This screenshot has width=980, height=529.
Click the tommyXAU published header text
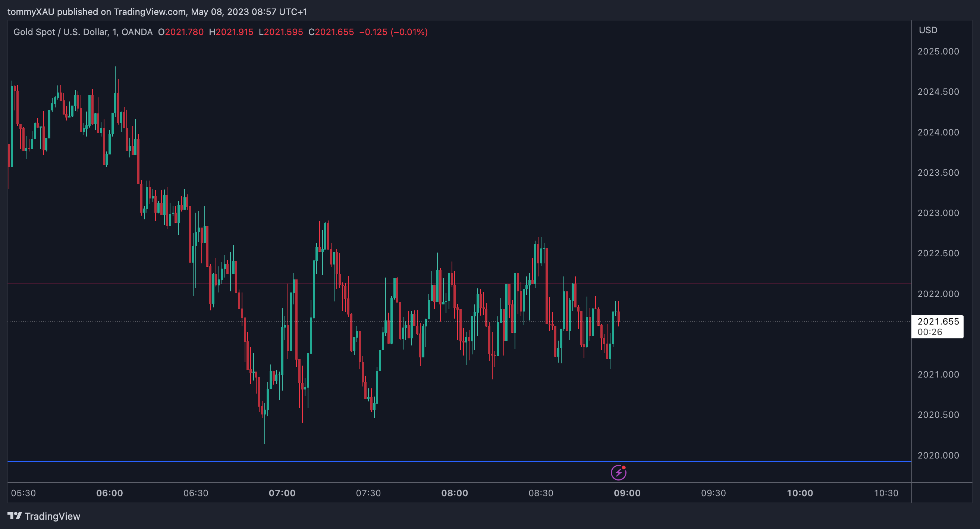(157, 12)
